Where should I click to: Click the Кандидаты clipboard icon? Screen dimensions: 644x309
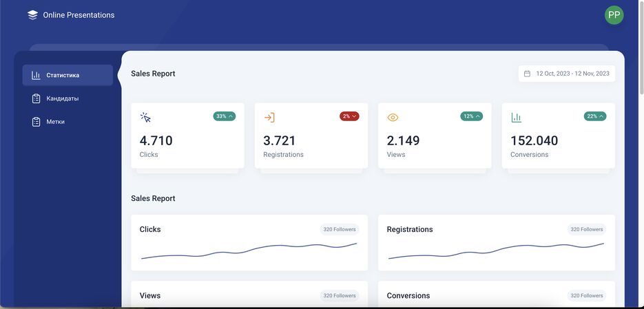(36, 98)
